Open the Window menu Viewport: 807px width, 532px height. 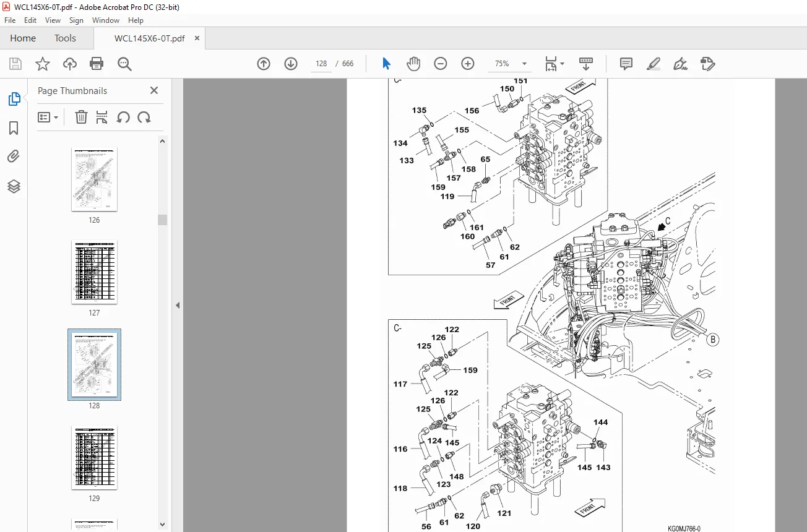[x=106, y=20]
